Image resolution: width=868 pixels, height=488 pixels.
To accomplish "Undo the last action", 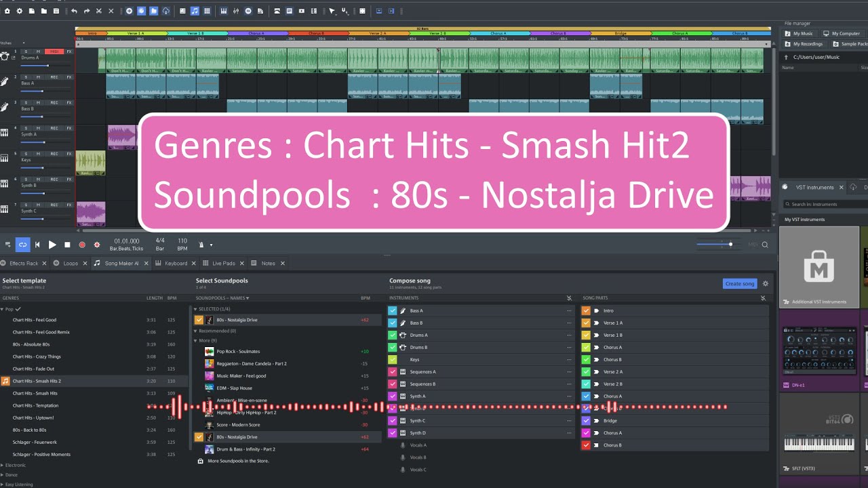I will 74,11.
